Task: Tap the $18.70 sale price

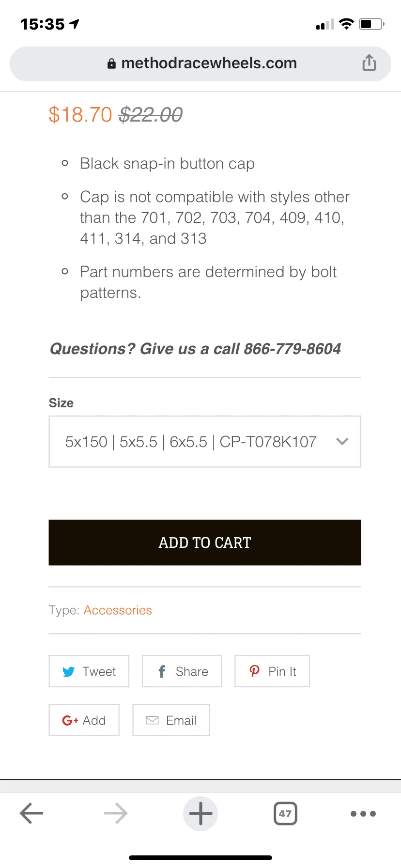Action: 80,115
